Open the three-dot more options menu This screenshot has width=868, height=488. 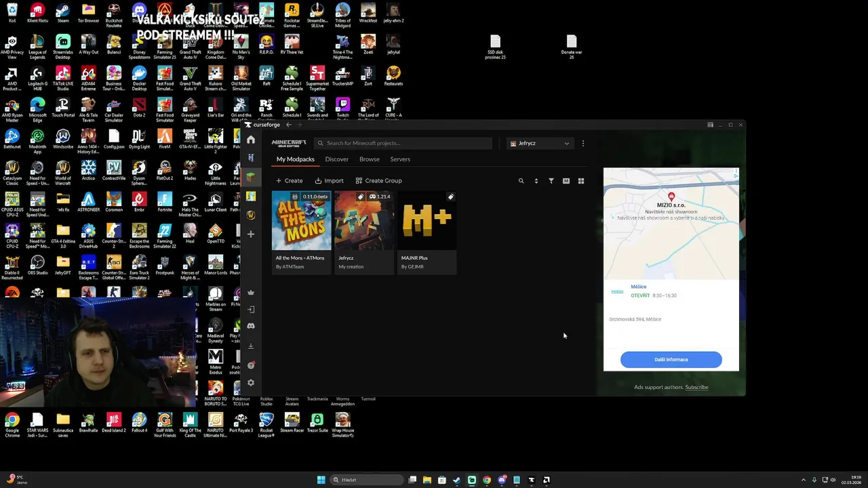583,143
